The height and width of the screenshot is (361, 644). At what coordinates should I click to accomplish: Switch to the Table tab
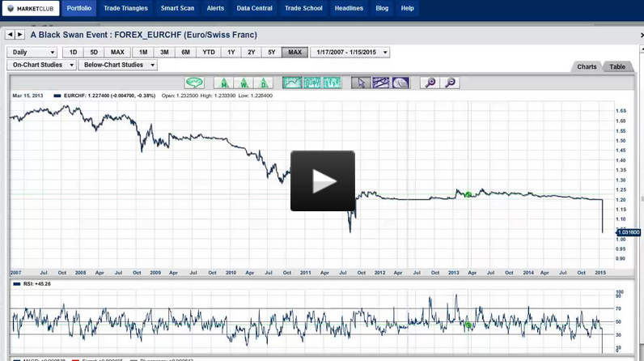(617, 67)
